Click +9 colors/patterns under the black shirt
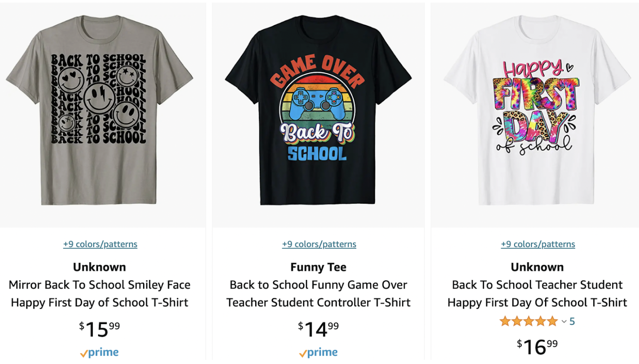 click(319, 244)
